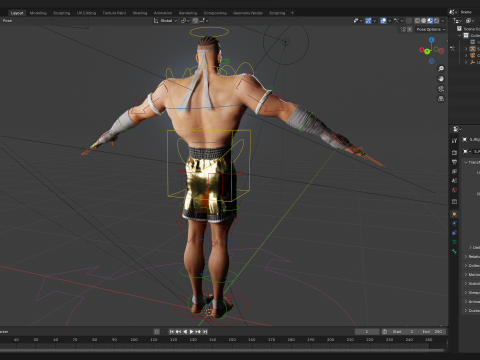Toggle snapping magnet in viewport header
The width and height of the screenshot is (480, 360).
coord(195,21)
